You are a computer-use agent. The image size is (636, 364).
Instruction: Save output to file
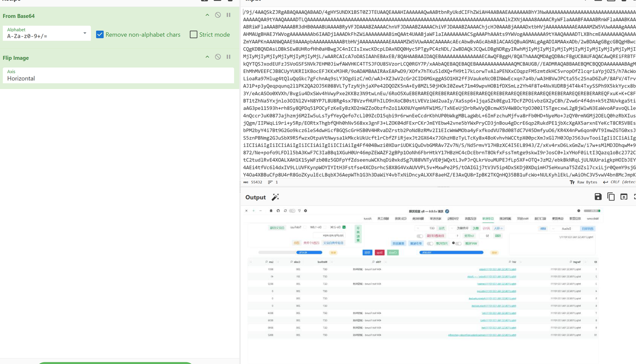click(598, 197)
